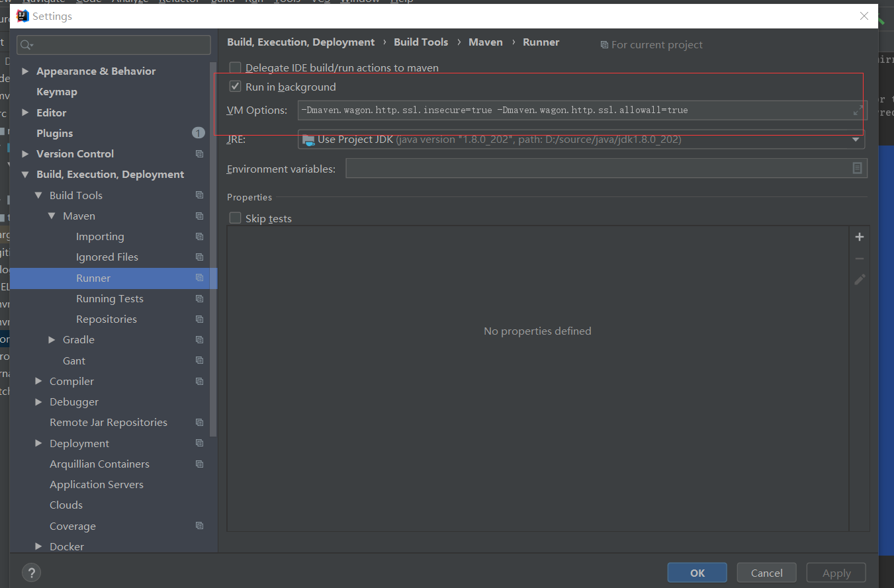Close the Settings dialog window

[x=864, y=16]
